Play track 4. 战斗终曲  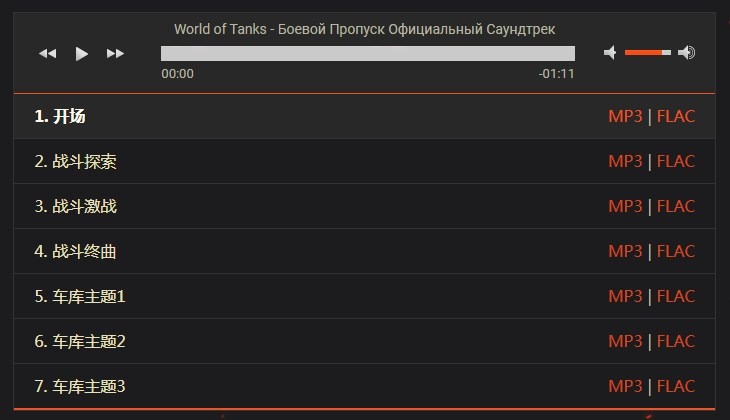[x=75, y=251]
